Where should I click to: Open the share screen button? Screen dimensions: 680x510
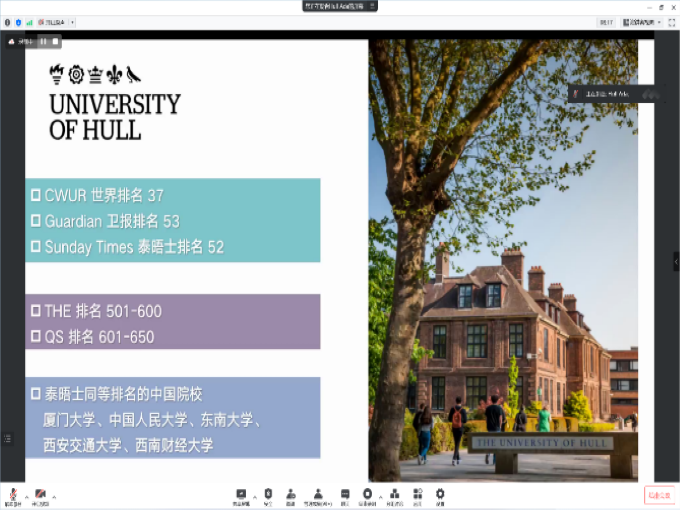[x=241, y=494]
